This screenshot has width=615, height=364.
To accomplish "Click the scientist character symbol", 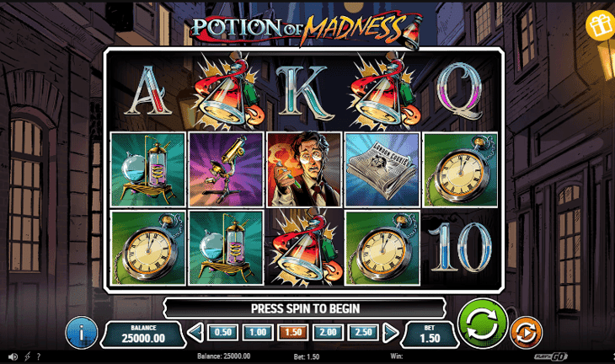I will [x=304, y=169].
